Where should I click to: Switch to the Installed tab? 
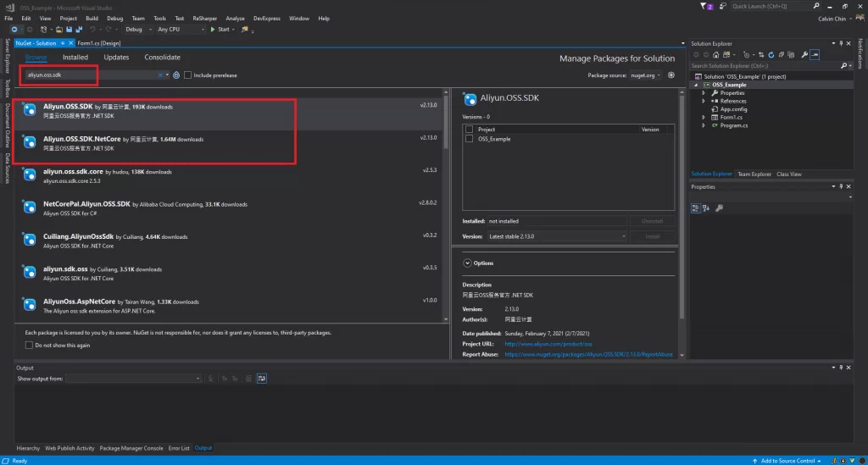click(75, 58)
